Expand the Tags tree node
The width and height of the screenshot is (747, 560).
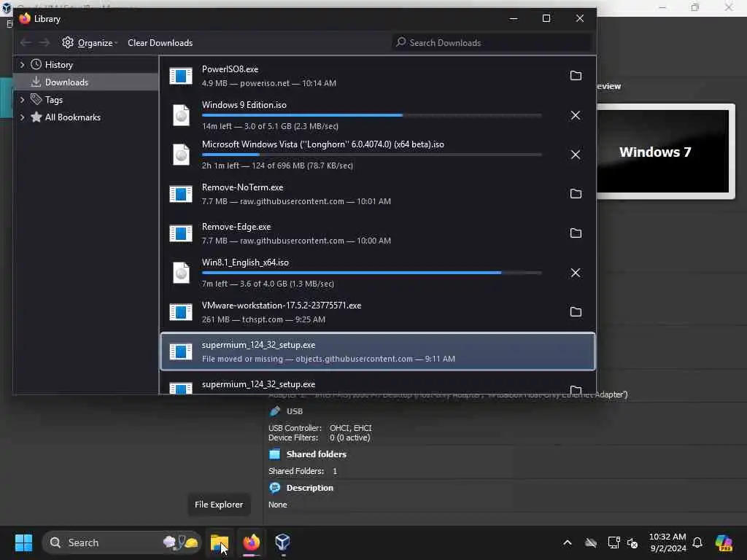click(x=22, y=99)
